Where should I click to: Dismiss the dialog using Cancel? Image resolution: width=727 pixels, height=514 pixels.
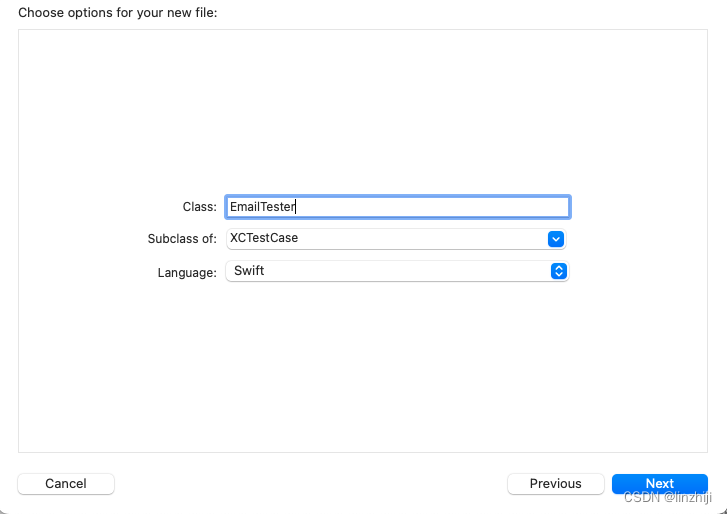click(x=66, y=484)
